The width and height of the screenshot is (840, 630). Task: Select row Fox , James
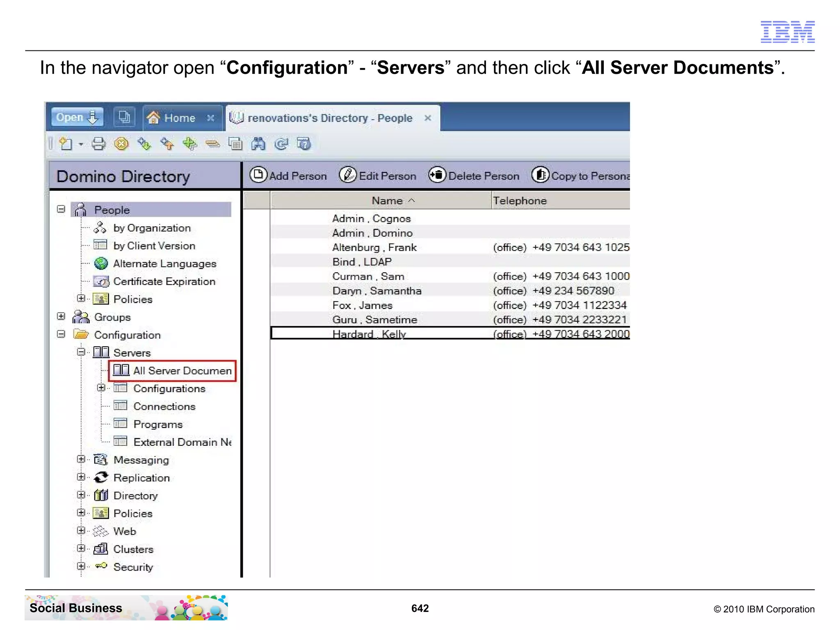pyautogui.click(x=450, y=305)
